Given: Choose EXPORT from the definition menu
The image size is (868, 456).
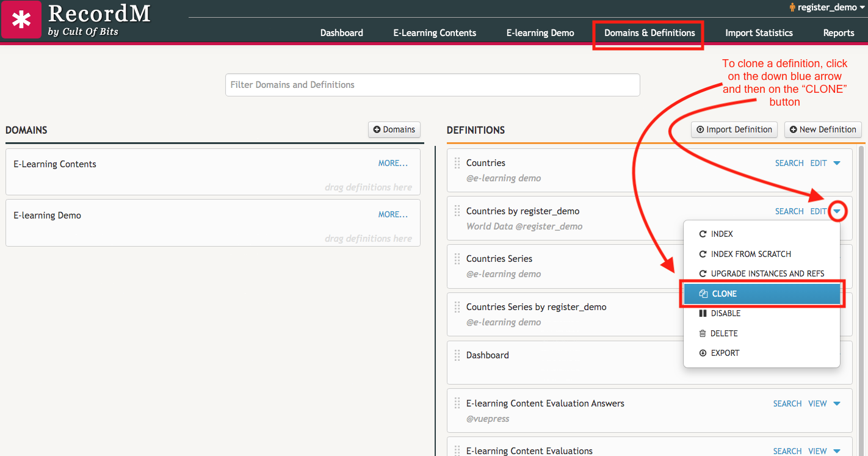Looking at the screenshot, I should tap(725, 353).
